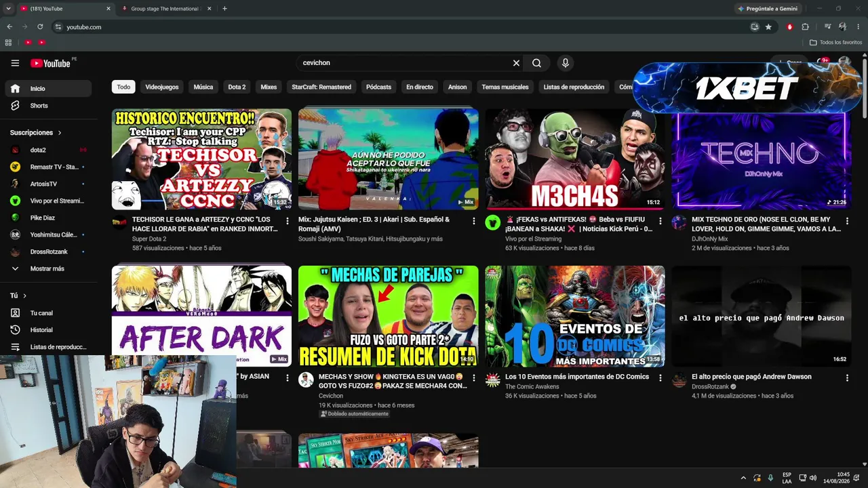Click the magnifier search button
The width and height of the screenshot is (868, 488).
[536, 63]
